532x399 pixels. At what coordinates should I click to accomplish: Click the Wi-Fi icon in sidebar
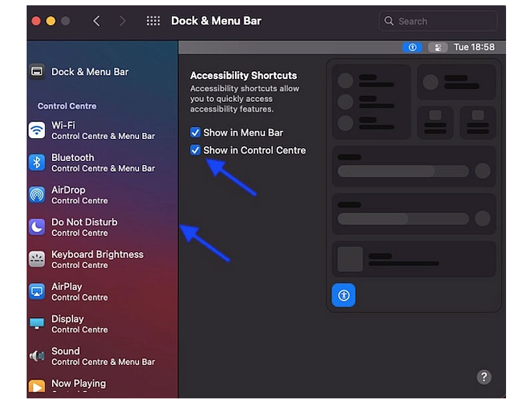pos(37,130)
